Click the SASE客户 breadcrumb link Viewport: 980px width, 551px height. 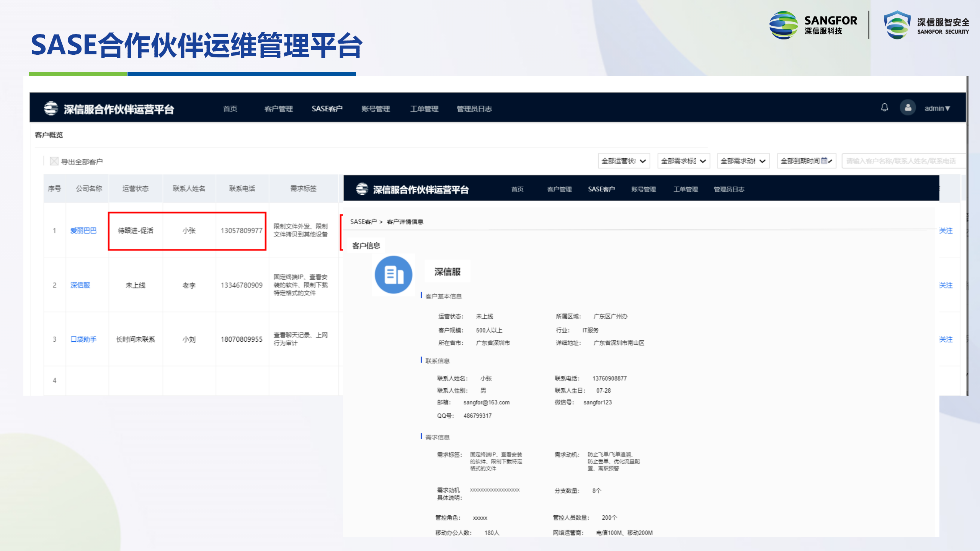click(x=363, y=222)
